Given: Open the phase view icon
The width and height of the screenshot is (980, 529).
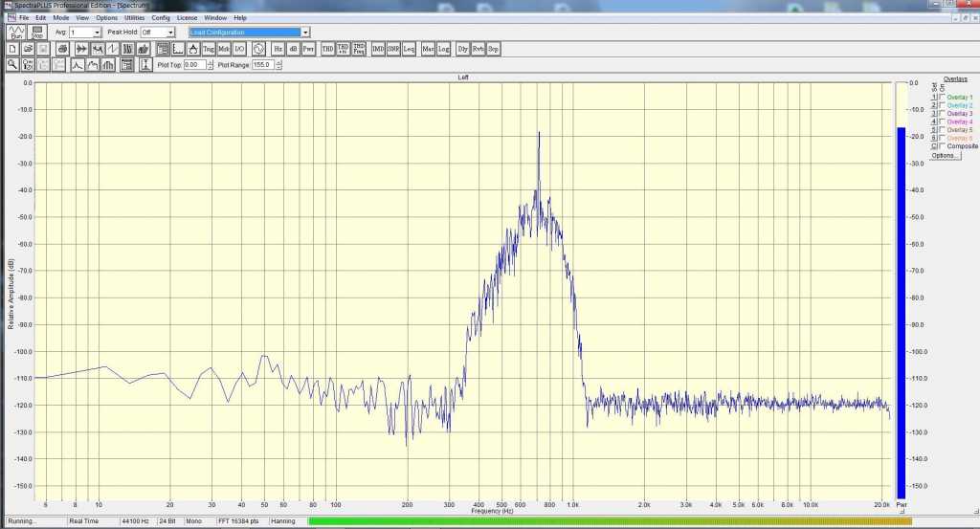Looking at the screenshot, I should (x=113, y=49).
